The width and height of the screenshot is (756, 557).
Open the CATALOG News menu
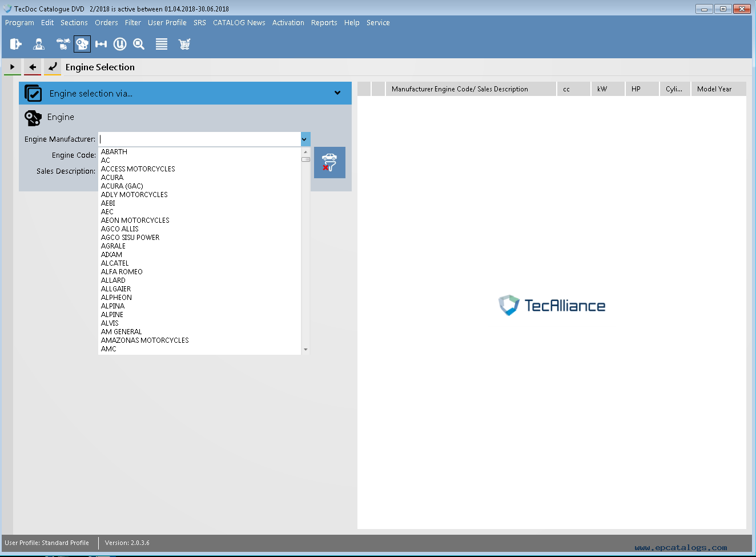pyautogui.click(x=239, y=23)
